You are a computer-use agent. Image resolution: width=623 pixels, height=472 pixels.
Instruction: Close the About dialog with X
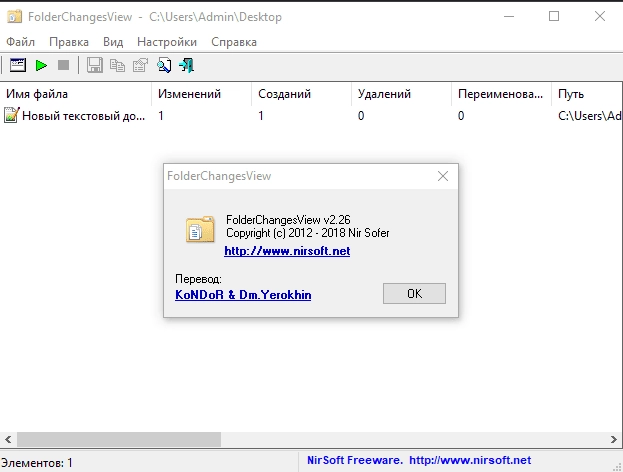point(443,176)
